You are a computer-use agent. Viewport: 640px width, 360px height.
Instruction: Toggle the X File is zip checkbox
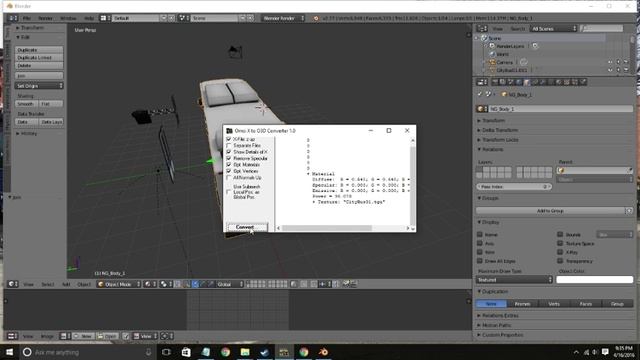tap(229, 139)
